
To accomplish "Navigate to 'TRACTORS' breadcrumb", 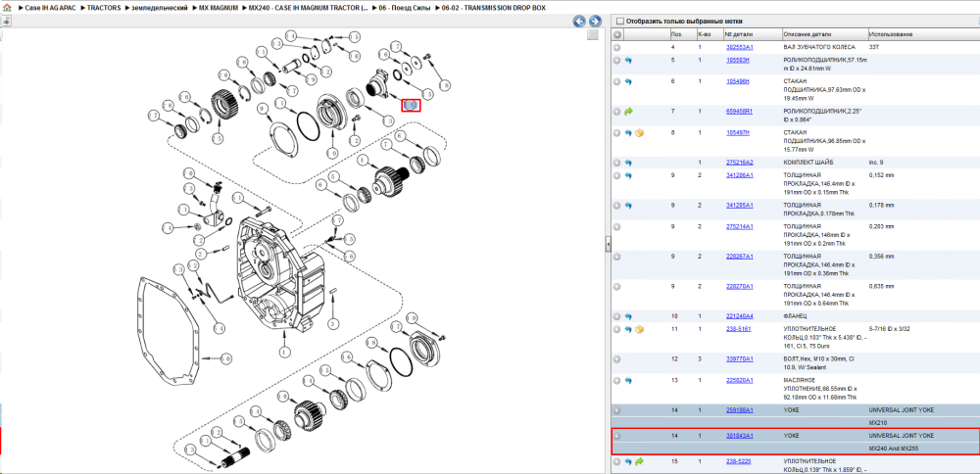I will 104,8.
